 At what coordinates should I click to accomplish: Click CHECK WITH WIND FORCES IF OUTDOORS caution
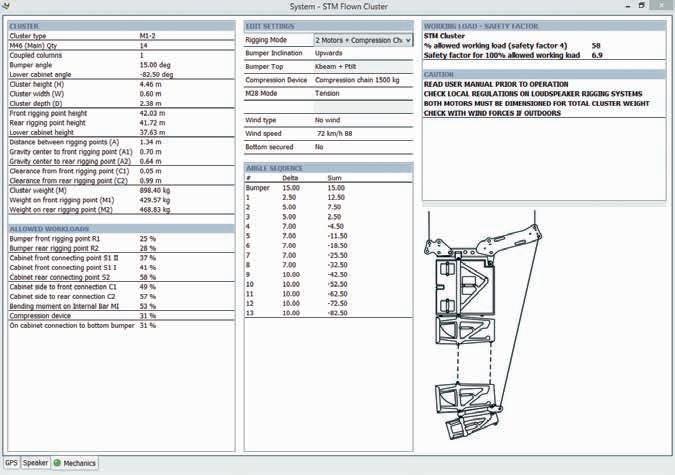pos(492,113)
